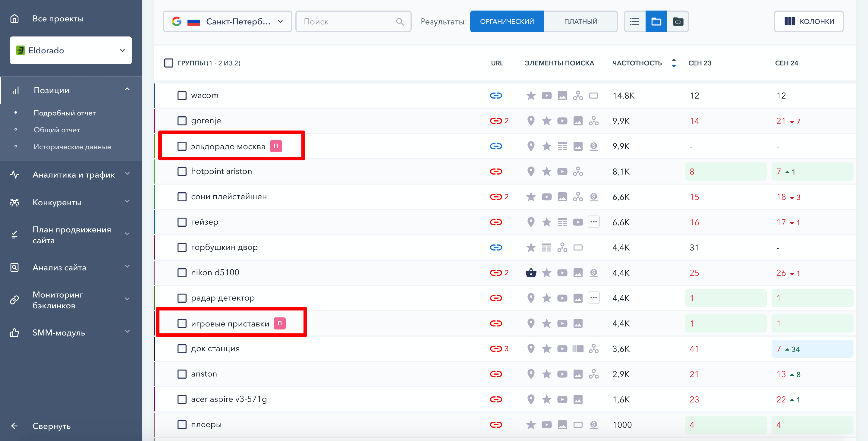Click the map pin icon in gorenje row
This screenshot has width=868, height=441.
[531, 121]
